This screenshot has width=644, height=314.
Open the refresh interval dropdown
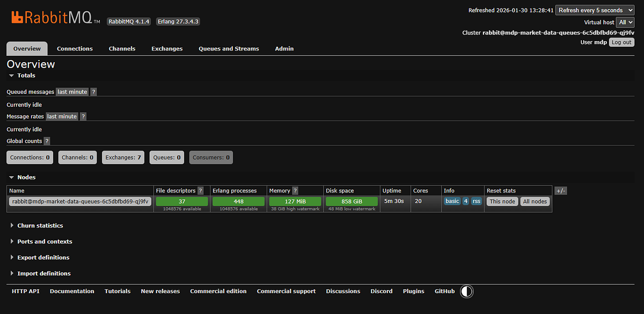coord(595,10)
